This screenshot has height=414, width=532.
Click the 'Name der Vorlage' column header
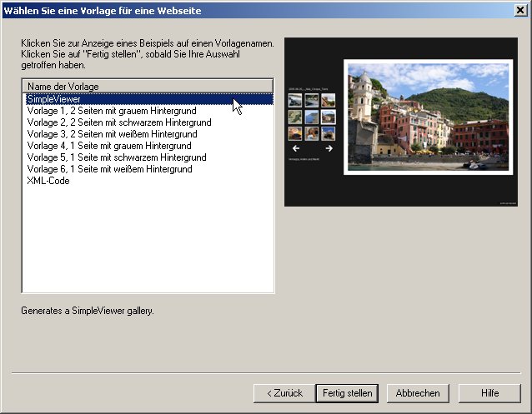148,86
